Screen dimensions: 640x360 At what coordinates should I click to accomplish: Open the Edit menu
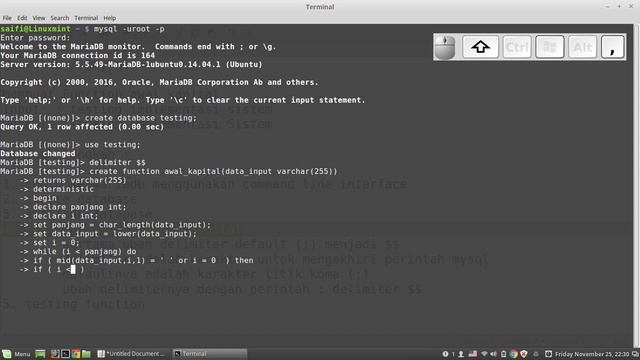click(x=22, y=18)
